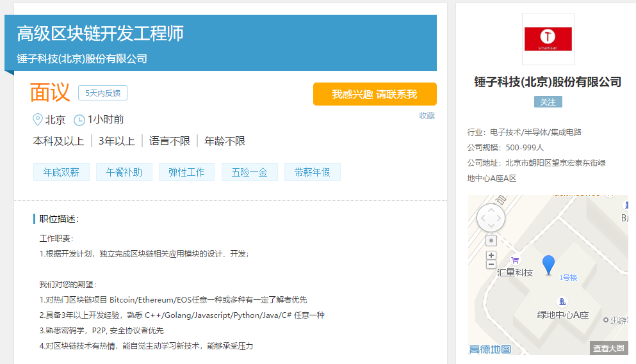The width and height of the screenshot is (636, 364).
Task: Click the 关注 button under company name
Action: click(x=548, y=102)
